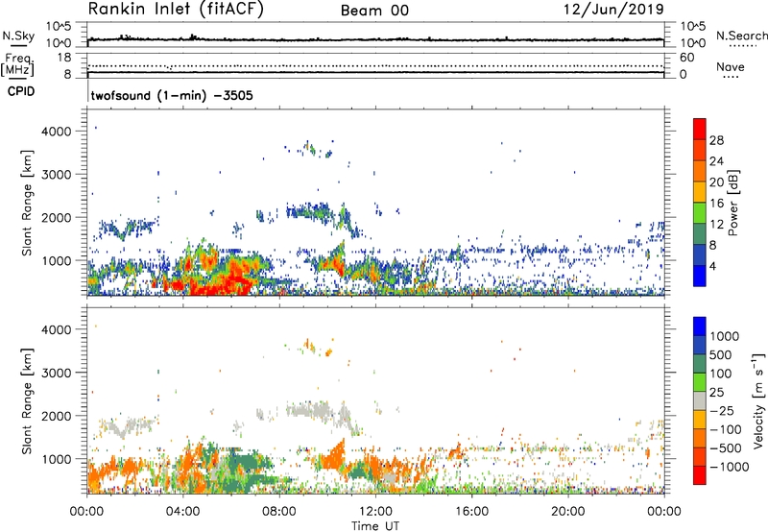Click the "Power [dB]" colorbar title

[732, 203]
